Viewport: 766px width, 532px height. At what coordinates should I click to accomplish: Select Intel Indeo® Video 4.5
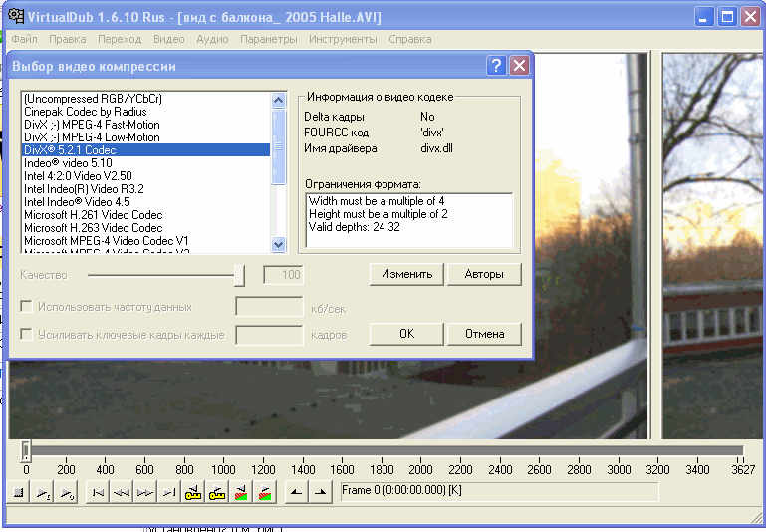click(146, 202)
